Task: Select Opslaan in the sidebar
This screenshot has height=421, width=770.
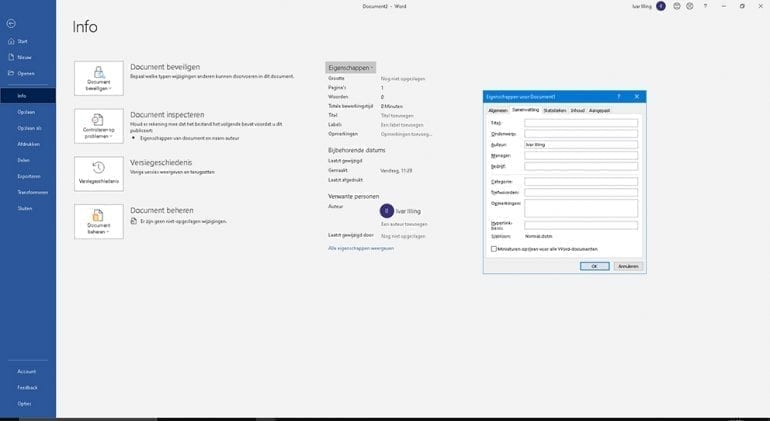Action: tap(26, 112)
